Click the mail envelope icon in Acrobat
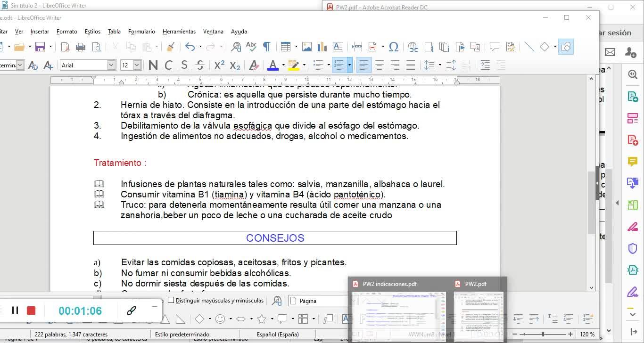This screenshot has width=644, height=343. click(x=610, y=52)
